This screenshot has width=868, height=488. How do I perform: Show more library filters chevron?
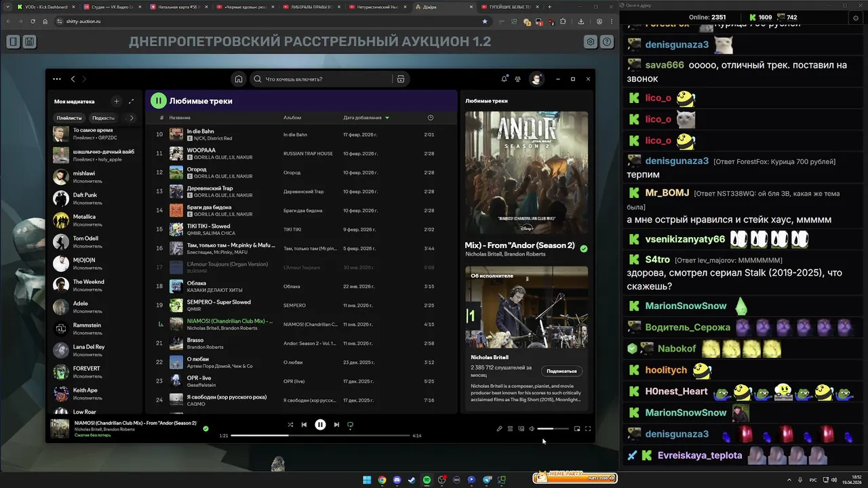coord(132,118)
